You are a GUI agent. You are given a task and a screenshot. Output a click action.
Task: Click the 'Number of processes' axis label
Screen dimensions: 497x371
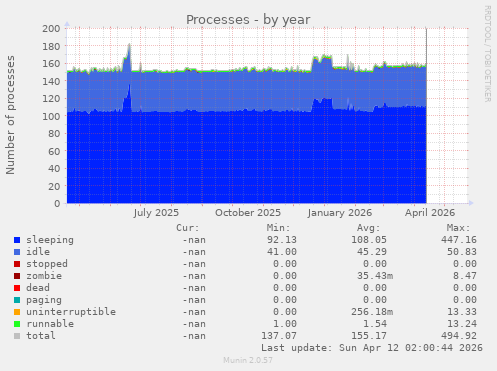10,115
